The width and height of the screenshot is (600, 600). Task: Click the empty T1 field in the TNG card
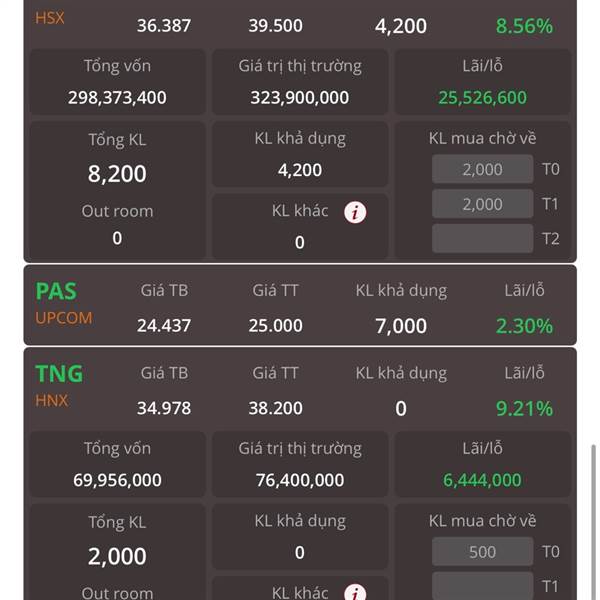click(x=482, y=586)
